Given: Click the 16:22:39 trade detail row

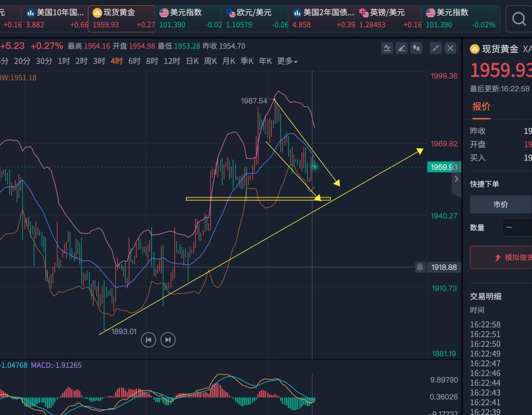Looking at the screenshot, I should (x=485, y=412).
